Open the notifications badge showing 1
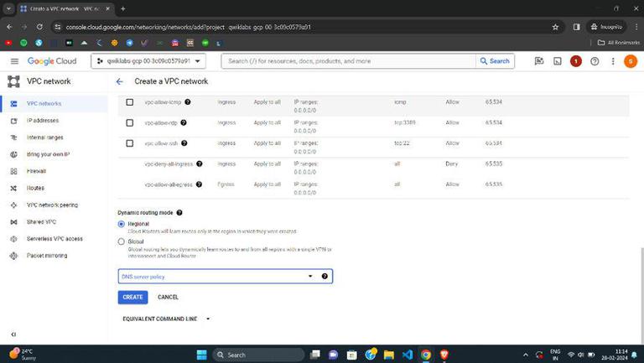 point(576,61)
